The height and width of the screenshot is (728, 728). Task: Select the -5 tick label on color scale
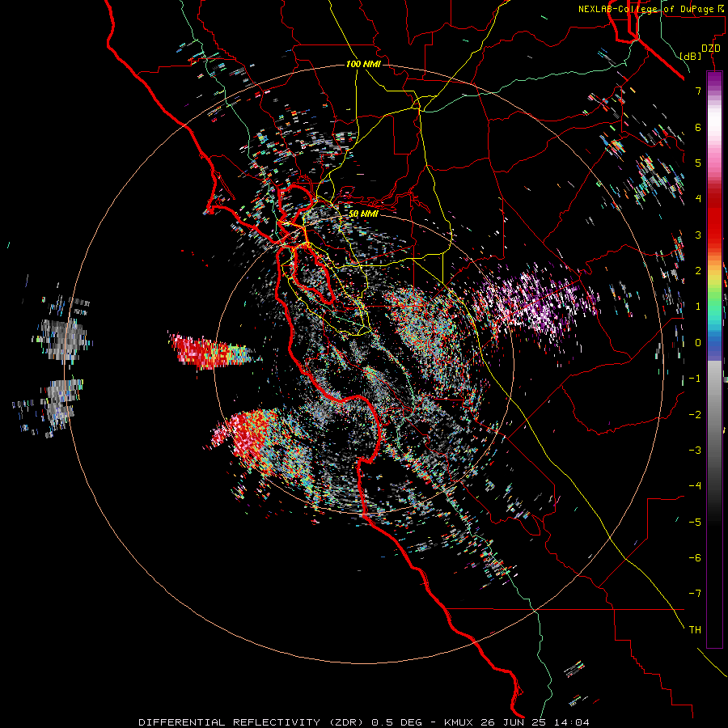695,522
